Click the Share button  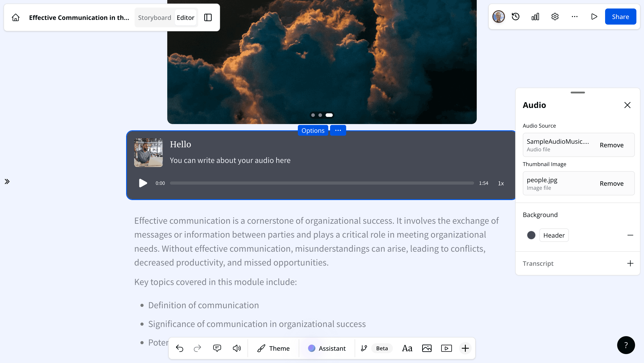click(x=620, y=17)
